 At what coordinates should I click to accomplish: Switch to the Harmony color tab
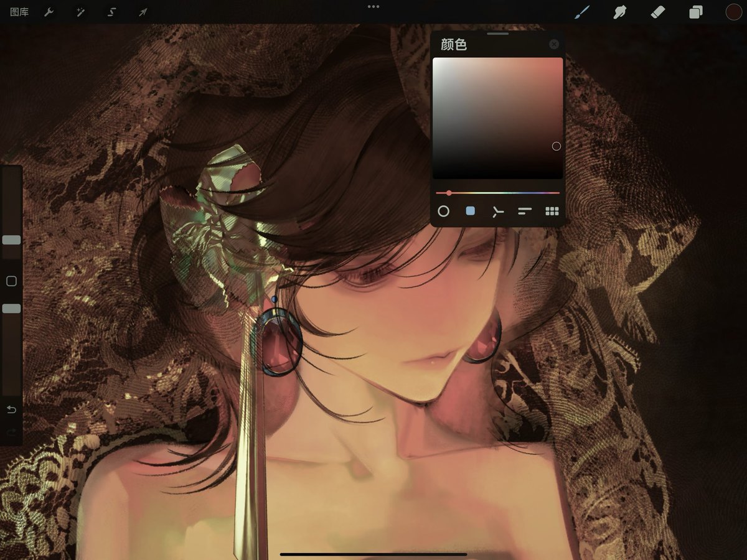click(497, 212)
